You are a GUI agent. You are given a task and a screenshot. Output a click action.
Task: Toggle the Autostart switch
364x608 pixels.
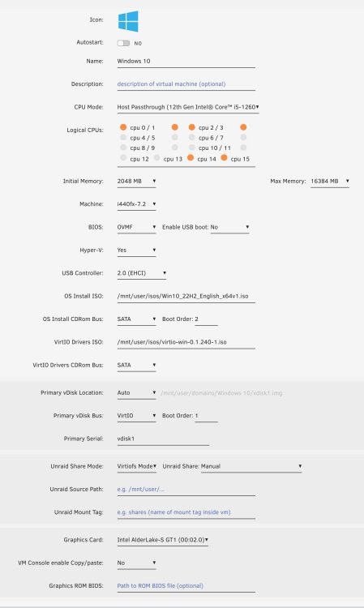click(124, 43)
